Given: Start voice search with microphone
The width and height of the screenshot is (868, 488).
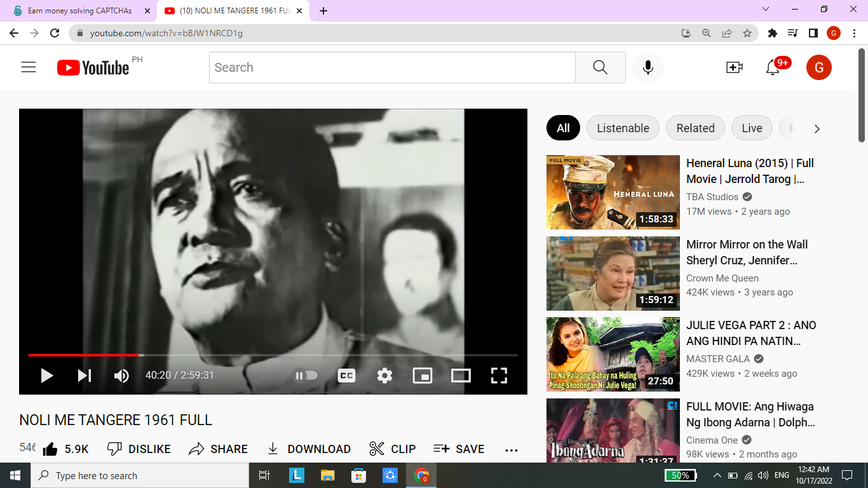Looking at the screenshot, I should point(648,67).
